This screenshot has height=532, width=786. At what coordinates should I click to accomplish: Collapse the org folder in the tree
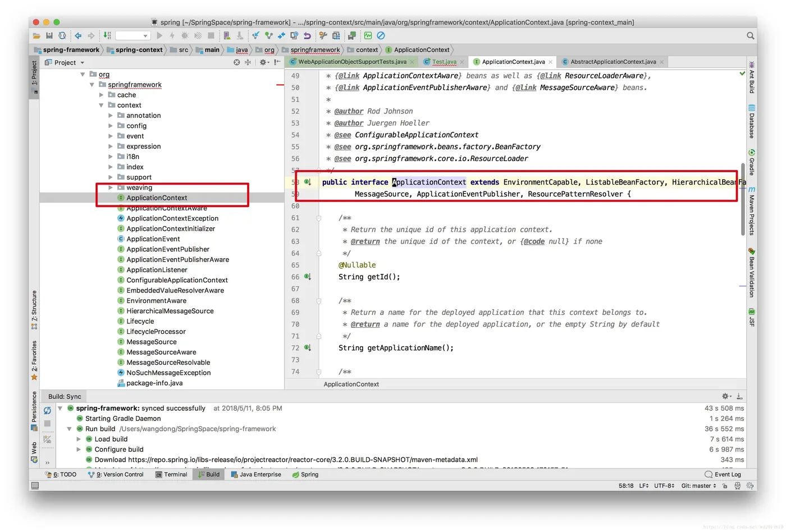click(83, 75)
